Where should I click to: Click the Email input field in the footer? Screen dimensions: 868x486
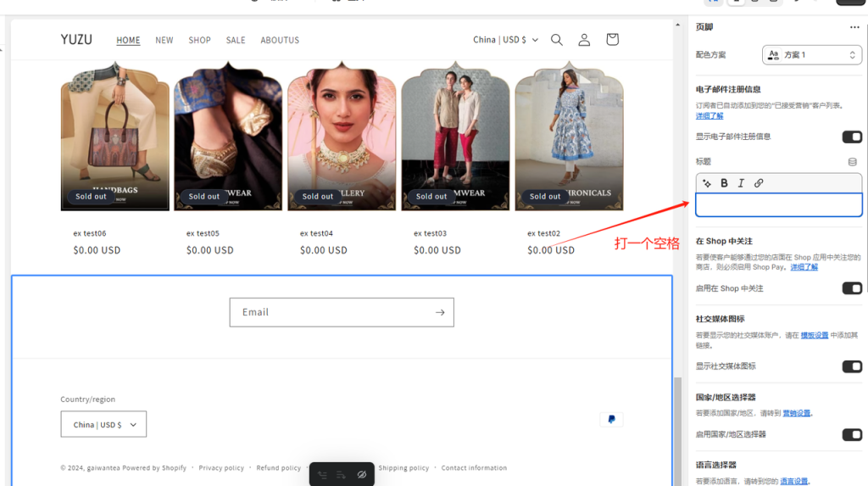[342, 312]
